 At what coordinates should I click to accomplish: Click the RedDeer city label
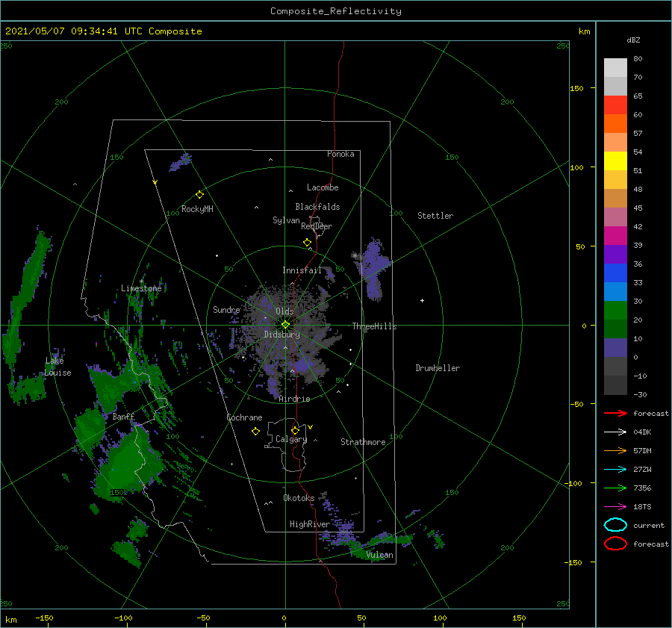[317, 226]
